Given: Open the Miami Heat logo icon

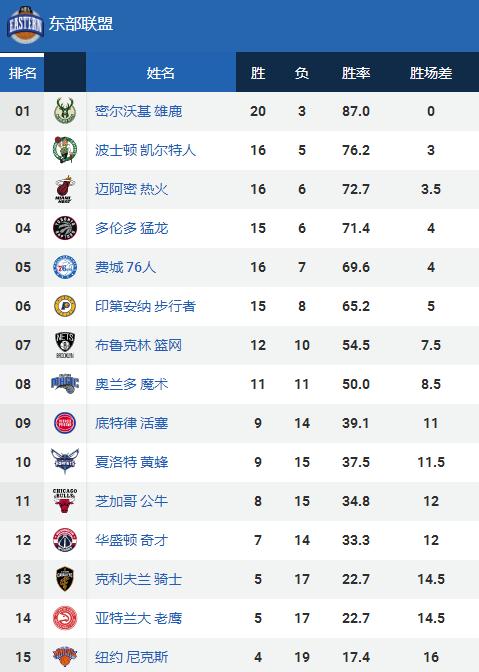Looking at the screenshot, I should click(x=65, y=189).
